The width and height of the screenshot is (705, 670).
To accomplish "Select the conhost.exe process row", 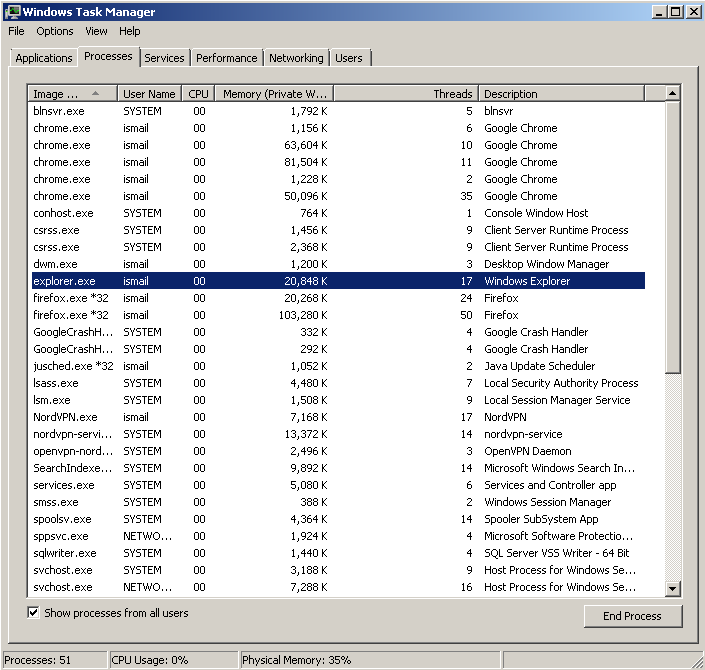I will (338, 213).
